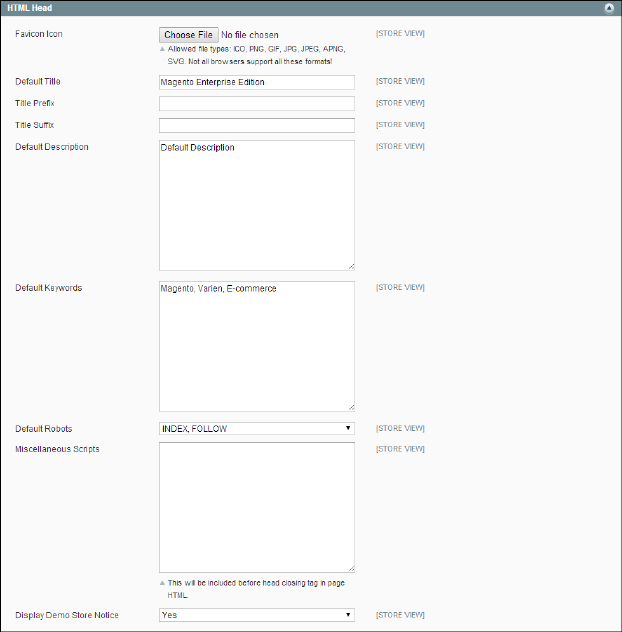Click the Default Keywords textarea resize handle
Viewport: 622px width, 632px height.
pos(350,407)
